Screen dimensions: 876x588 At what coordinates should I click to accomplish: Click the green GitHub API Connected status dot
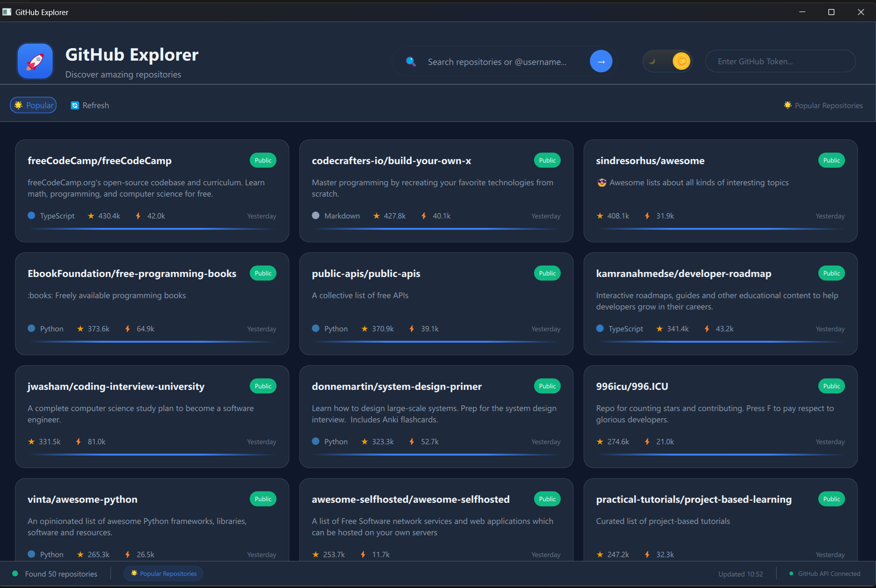[x=791, y=573]
